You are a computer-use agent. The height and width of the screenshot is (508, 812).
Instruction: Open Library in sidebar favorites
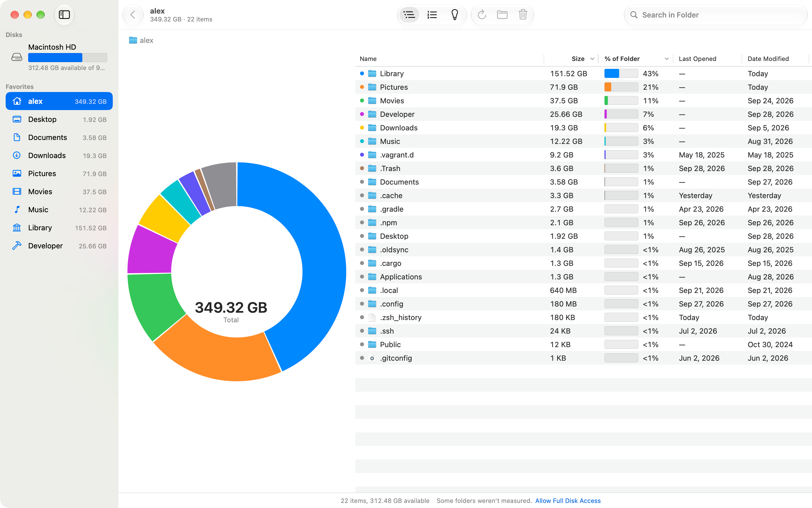pos(59,228)
